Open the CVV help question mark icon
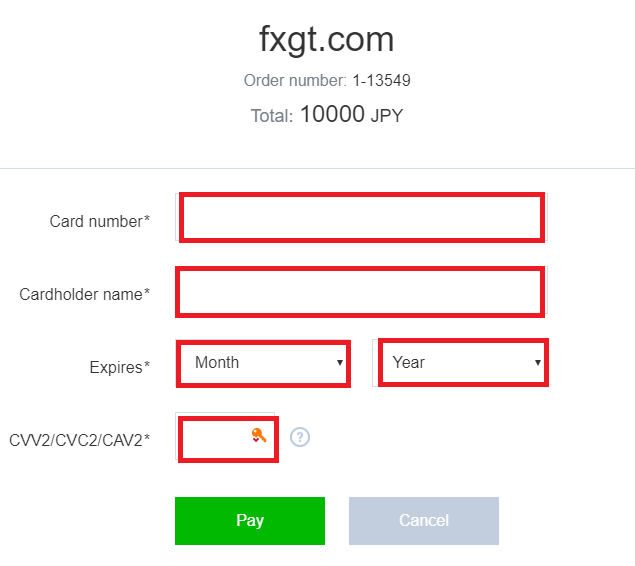 [299, 437]
